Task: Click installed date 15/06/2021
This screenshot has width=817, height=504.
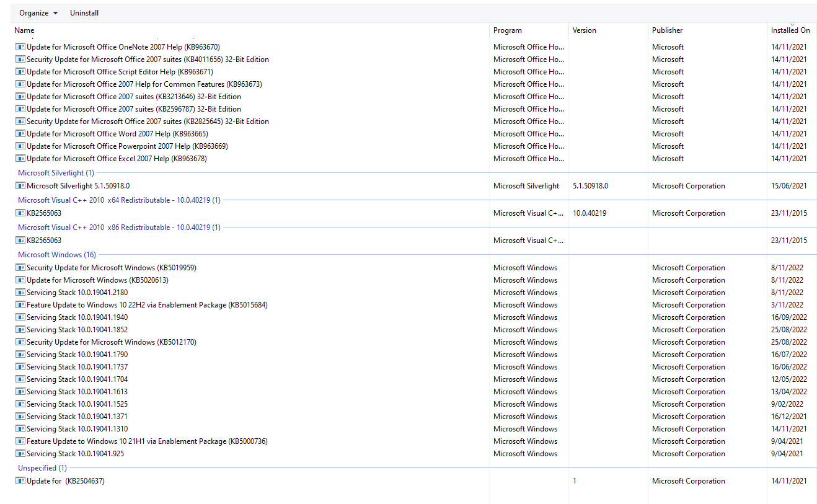Action: [x=789, y=186]
